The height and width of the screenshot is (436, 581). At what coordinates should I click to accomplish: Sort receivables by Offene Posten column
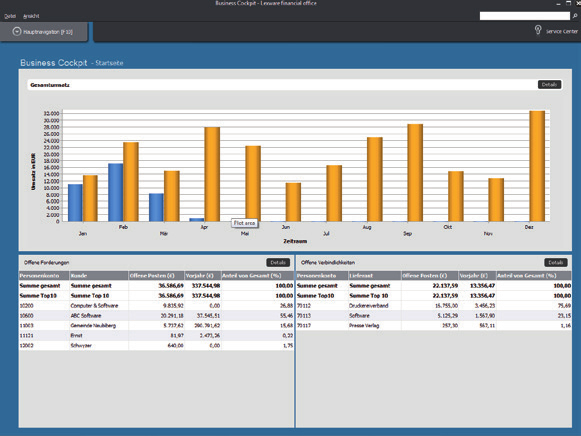pos(156,276)
